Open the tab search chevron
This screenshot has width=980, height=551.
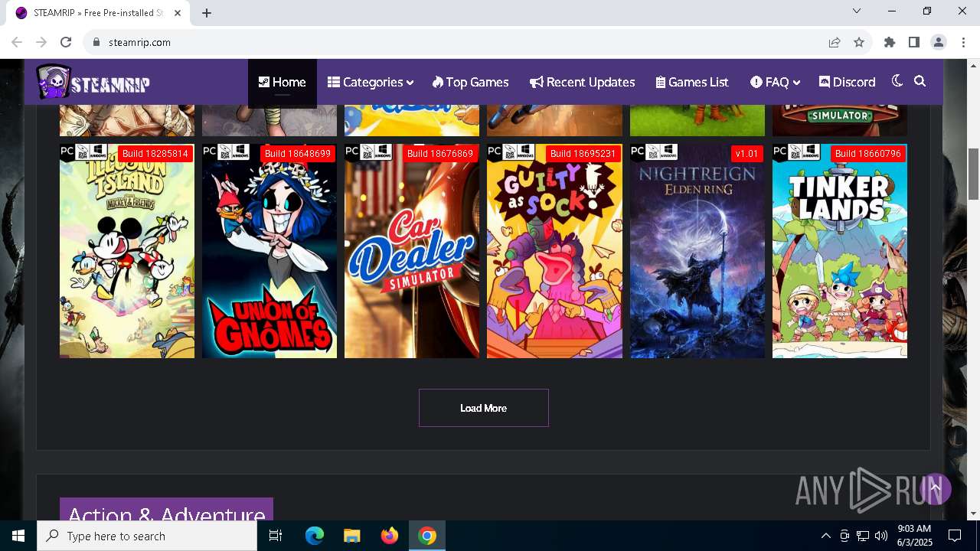pyautogui.click(x=857, y=11)
